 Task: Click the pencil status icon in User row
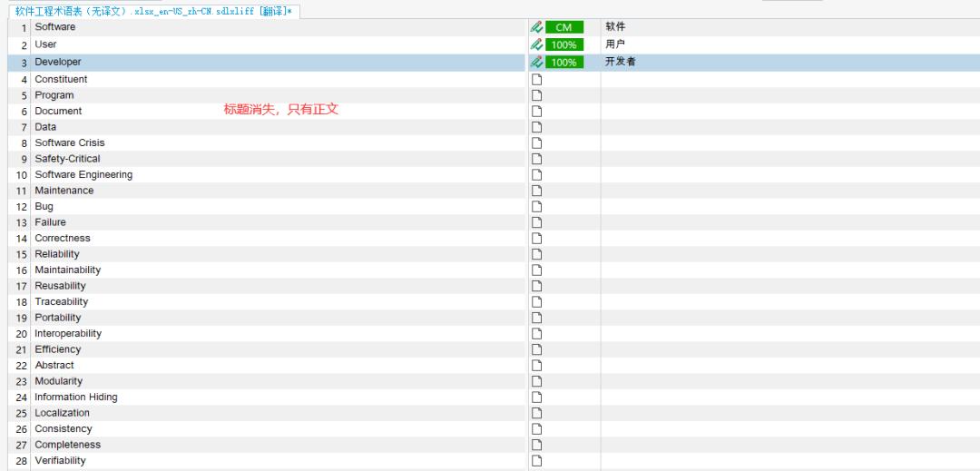(x=536, y=45)
